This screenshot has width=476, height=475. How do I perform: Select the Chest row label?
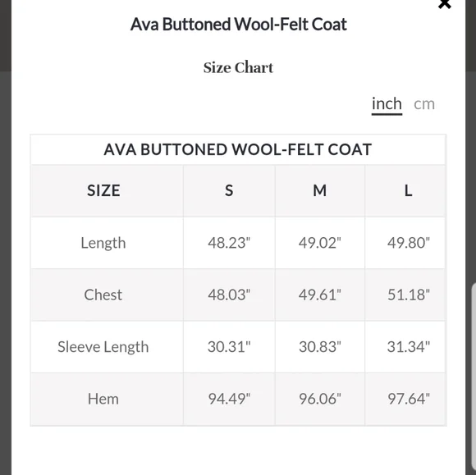click(x=103, y=295)
